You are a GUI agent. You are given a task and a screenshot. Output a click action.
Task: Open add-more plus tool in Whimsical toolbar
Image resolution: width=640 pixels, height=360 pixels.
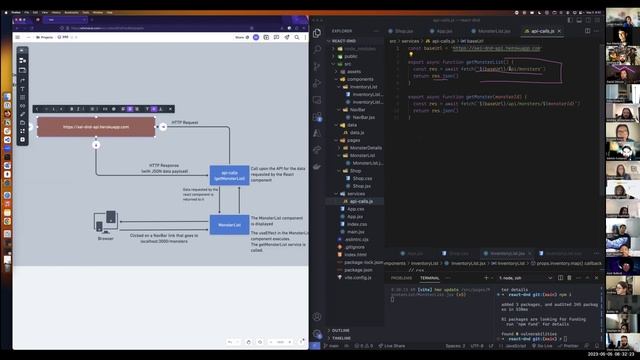[x=22, y=140]
